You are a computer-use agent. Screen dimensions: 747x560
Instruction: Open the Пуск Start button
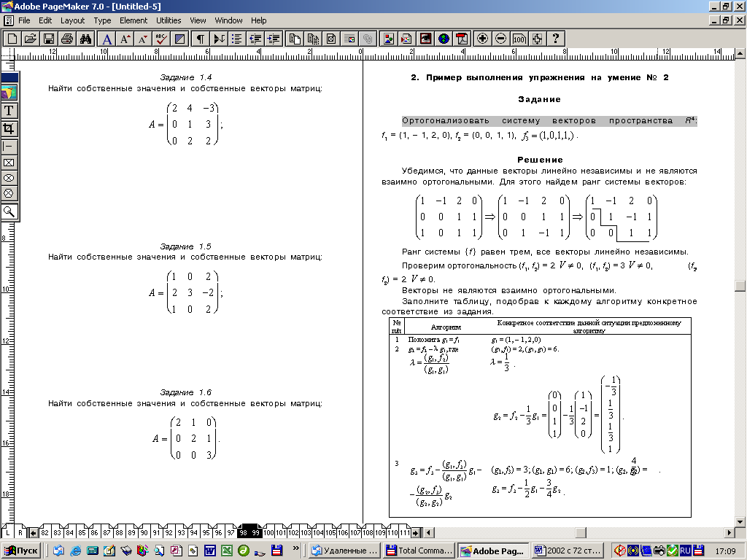(x=21, y=551)
